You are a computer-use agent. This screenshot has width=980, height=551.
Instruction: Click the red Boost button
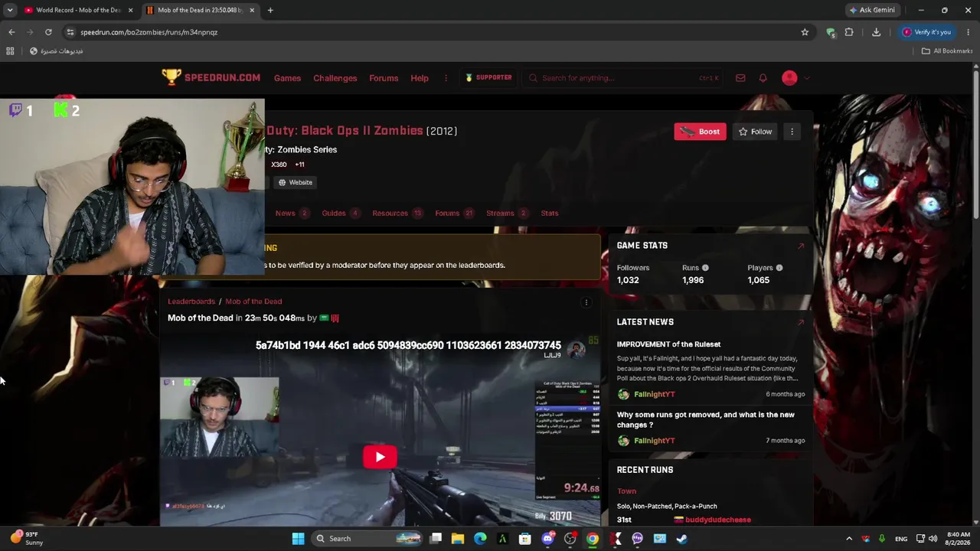[x=700, y=132]
